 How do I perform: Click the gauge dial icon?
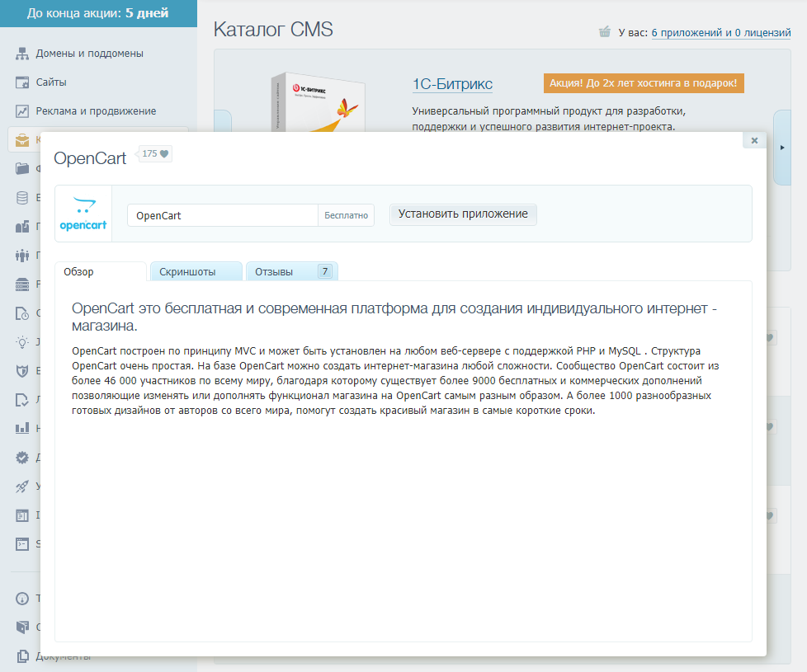point(22,599)
